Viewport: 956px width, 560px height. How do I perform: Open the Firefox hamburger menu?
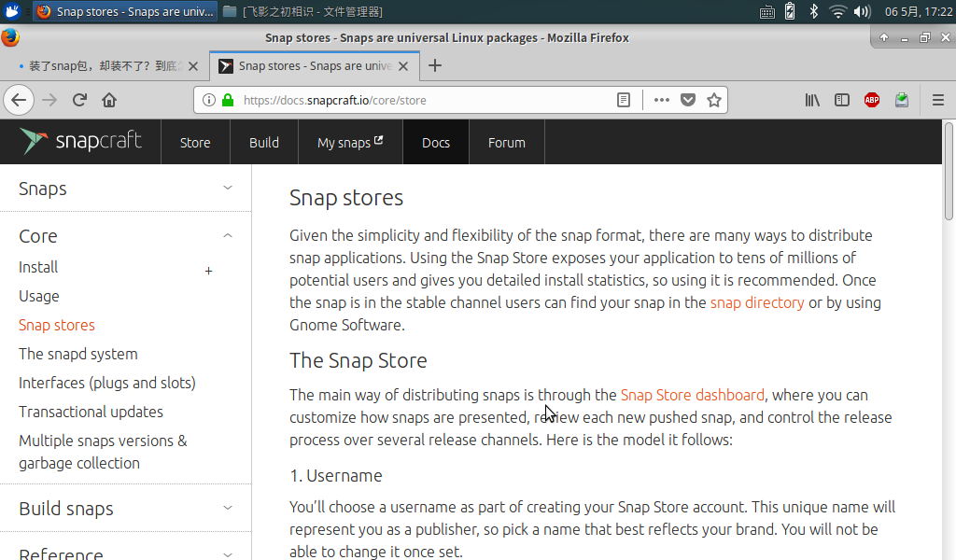(938, 100)
